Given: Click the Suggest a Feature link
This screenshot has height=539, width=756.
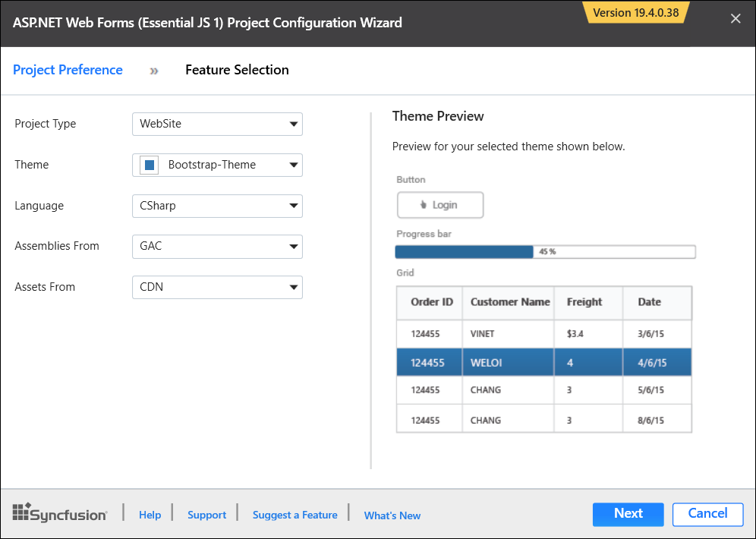Looking at the screenshot, I should tap(295, 515).
